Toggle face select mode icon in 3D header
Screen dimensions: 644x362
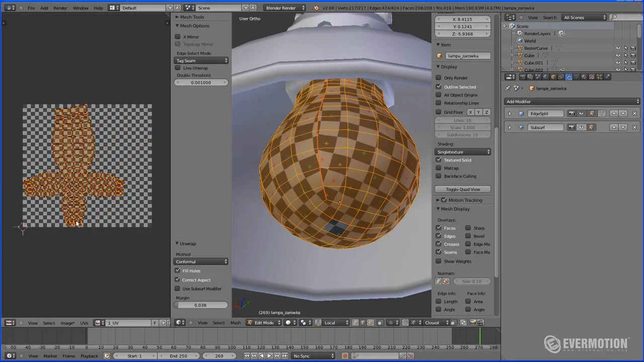pyautogui.click(x=370, y=322)
